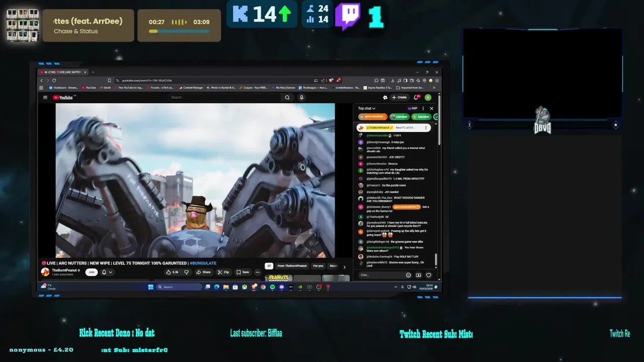
Task: Select the For you chip
Action: point(318,266)
